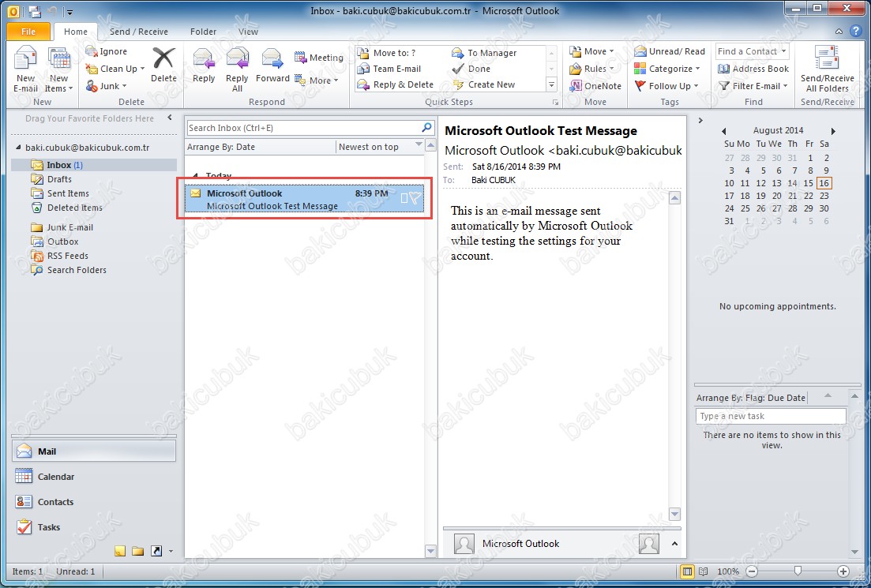Run the Team E-mail quick step
The height and width of the screenshot is (588, 871).
click(x=389, y=69)
